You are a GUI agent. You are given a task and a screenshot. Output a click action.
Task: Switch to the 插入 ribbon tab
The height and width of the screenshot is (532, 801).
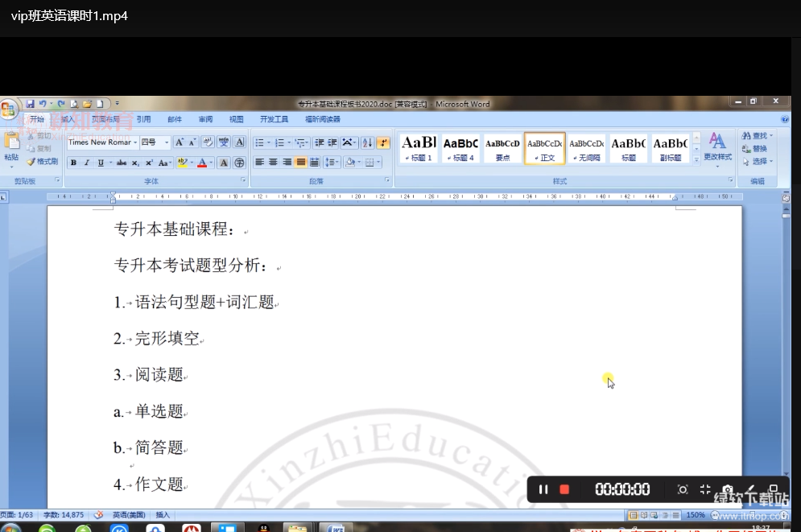pos(68,119)
